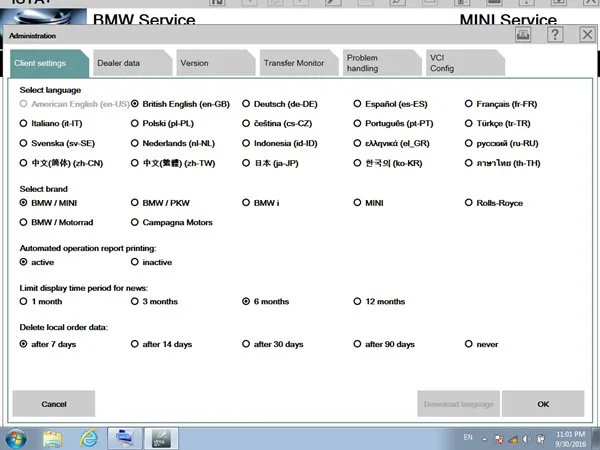The height and width of the screenshot is (450, 600).
Task: Launch Internet Explorer from the taskbar
Action: 88,439
